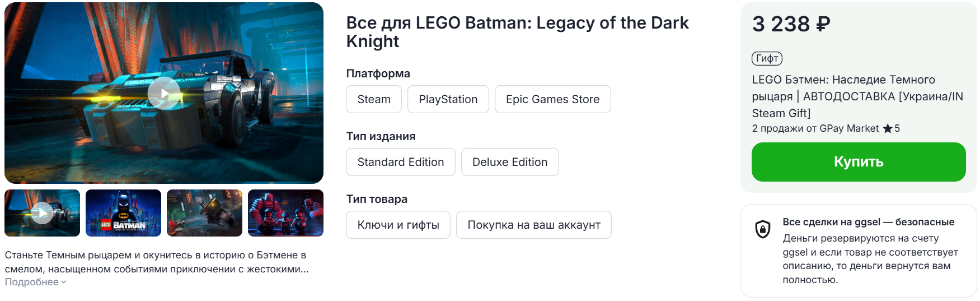The image size is (980, 301).
Task: Click the green Купить button
Action: tap(859, 162)
